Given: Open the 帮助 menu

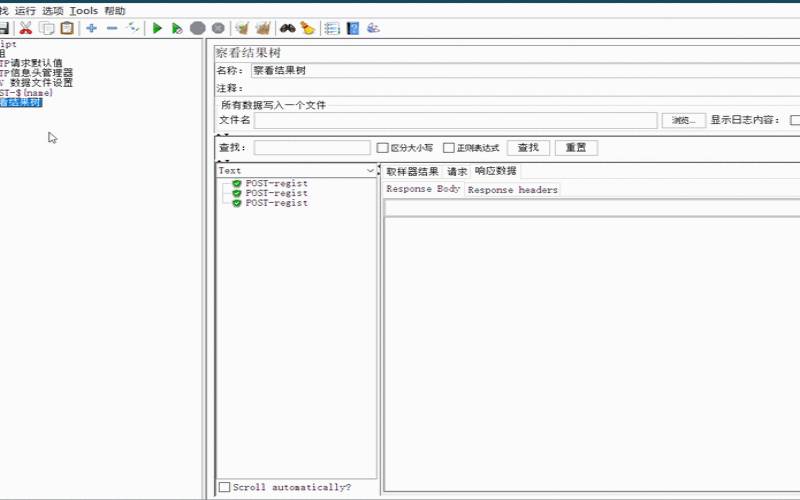Looking at the screenshot, I should 115,11.
